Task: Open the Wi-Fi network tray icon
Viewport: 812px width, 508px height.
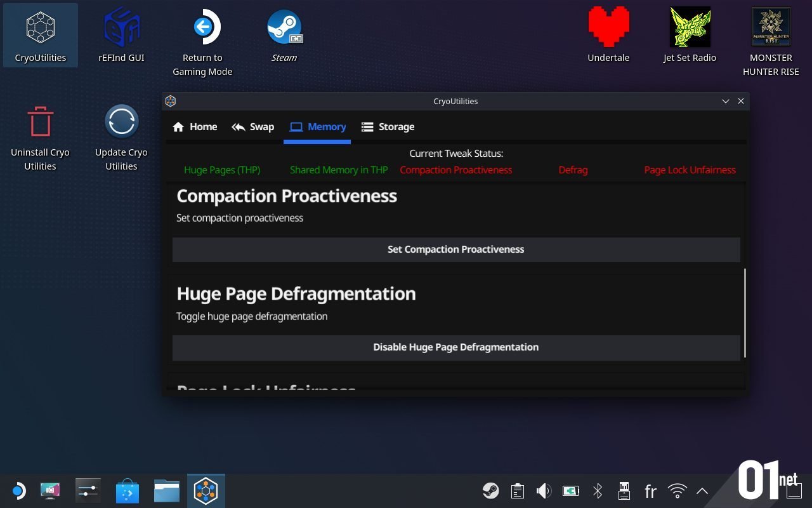Action: (678, 491)
